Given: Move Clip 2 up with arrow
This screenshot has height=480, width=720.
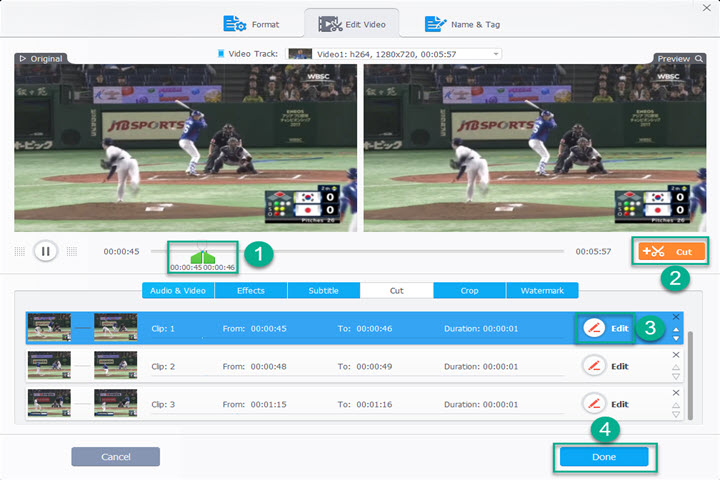Looking at the screenshot, I should coord(676,367).
